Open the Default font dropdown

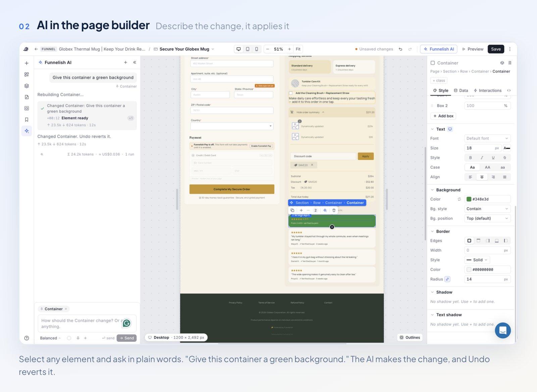tap(487, 138)
